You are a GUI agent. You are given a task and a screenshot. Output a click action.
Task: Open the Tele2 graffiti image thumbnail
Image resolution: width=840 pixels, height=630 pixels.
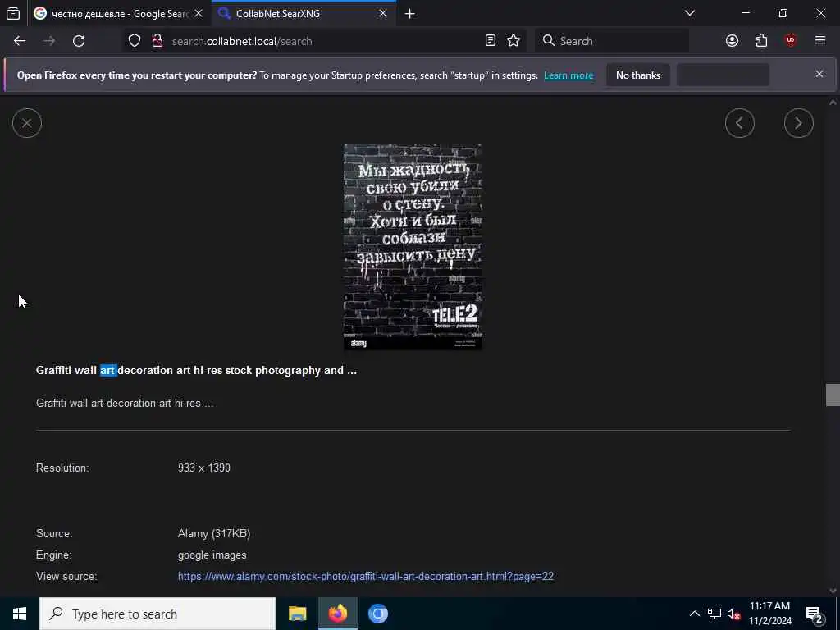413,247
